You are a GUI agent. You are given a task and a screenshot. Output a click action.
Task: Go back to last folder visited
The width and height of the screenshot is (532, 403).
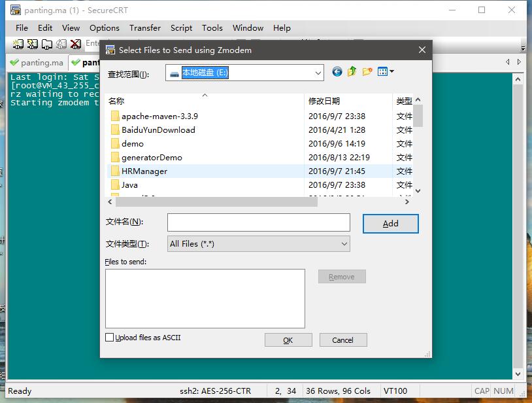[337, 71]
